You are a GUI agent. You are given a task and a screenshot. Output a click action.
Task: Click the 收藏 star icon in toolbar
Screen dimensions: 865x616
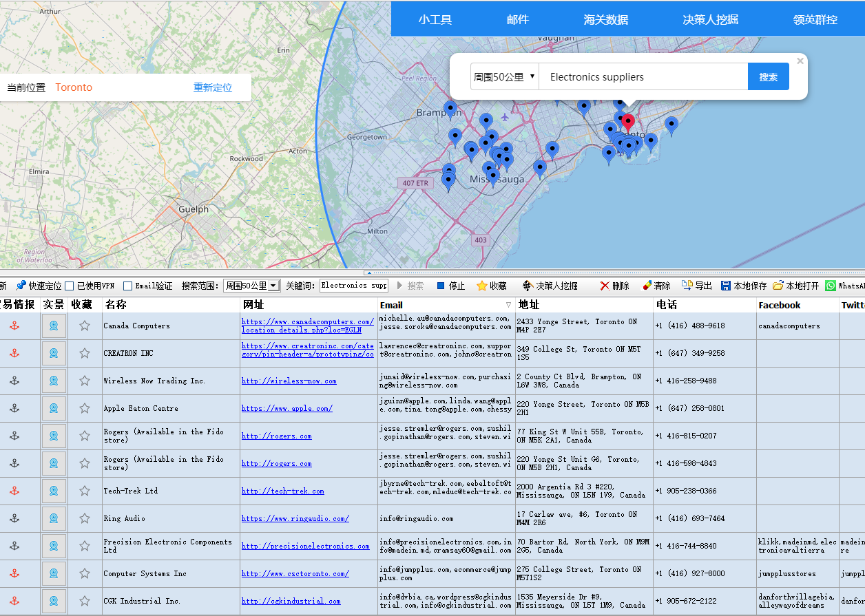click(483, 286)
